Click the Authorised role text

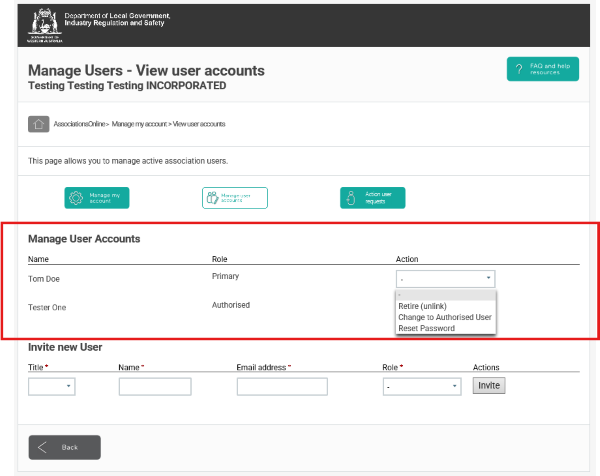[231, 305]
